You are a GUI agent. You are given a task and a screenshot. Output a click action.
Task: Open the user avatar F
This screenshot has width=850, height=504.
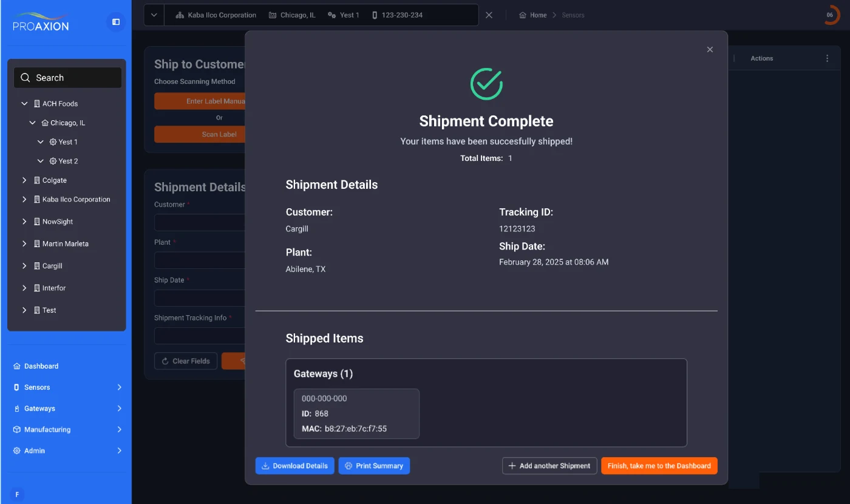click(x=17, y=494)
